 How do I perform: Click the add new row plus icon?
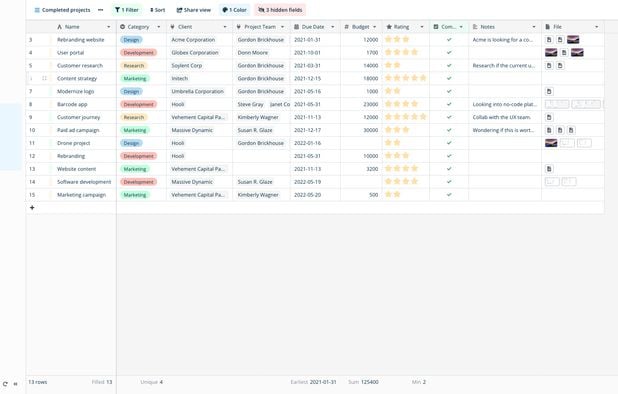click(x=32, y=208)
